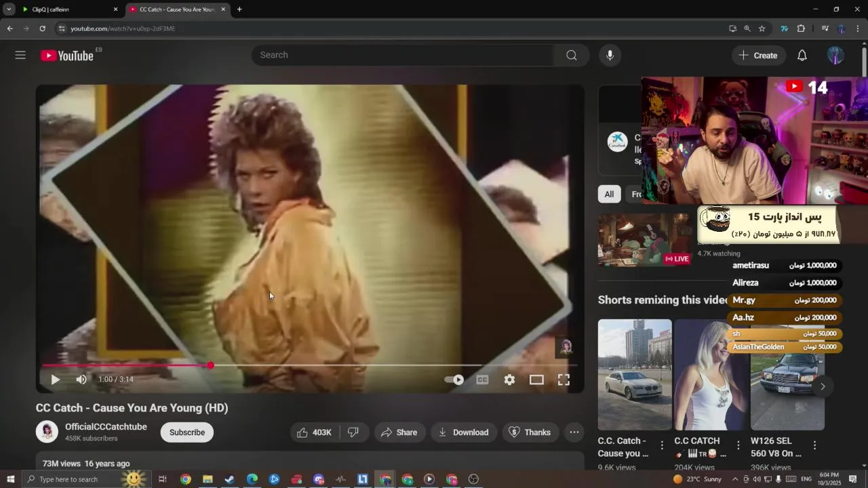The height and width of the screenshot is (488, 868).
Task: Open options for the C.C. Catch Short
Action: [x=663, y=445]
